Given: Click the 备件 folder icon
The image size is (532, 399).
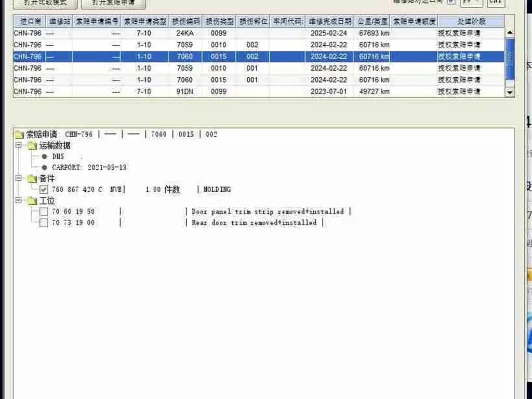Looking at the screenshot, I should click(x=32, y=179).
